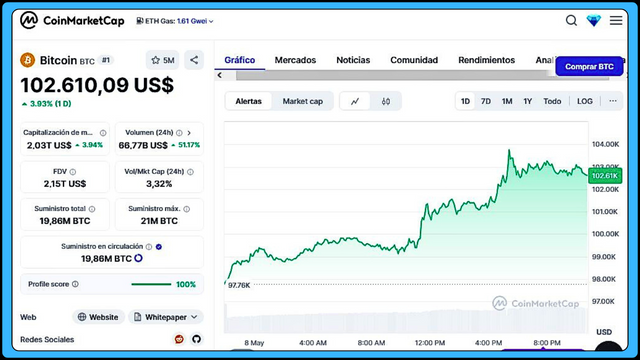Click the #1 rank badge

pyautogui.click(x=106, y=60)
